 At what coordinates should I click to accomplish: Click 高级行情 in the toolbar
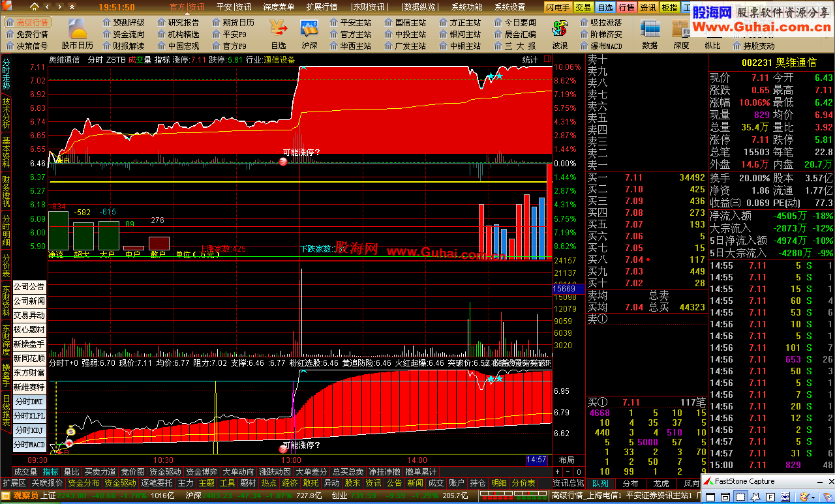pyautogui.click(x=27, y=22)
